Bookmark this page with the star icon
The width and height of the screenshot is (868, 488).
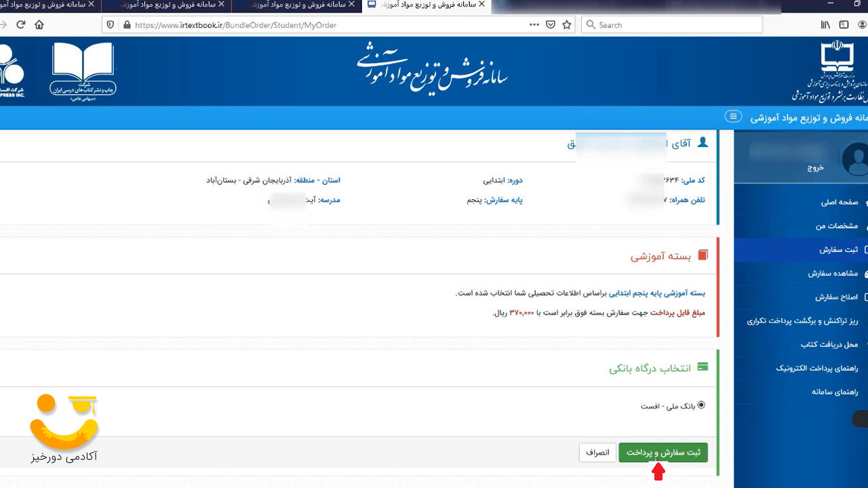[x=566, y=24]
